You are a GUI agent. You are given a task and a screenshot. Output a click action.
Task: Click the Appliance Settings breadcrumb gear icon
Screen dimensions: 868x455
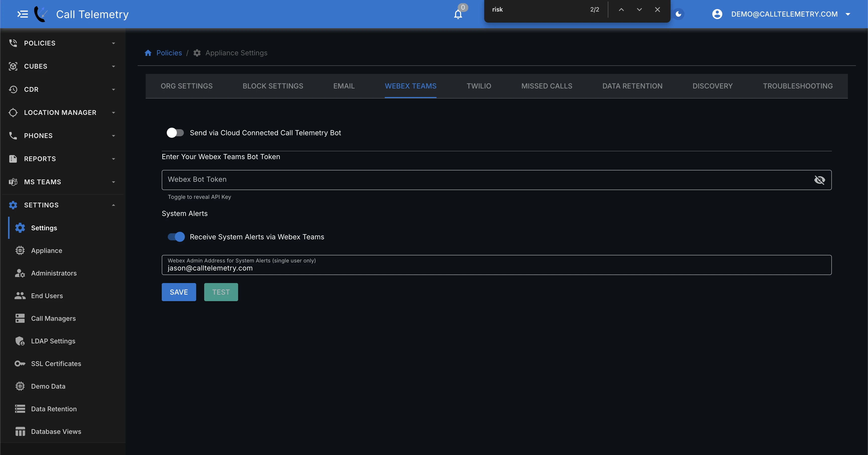tap(197, 53)
